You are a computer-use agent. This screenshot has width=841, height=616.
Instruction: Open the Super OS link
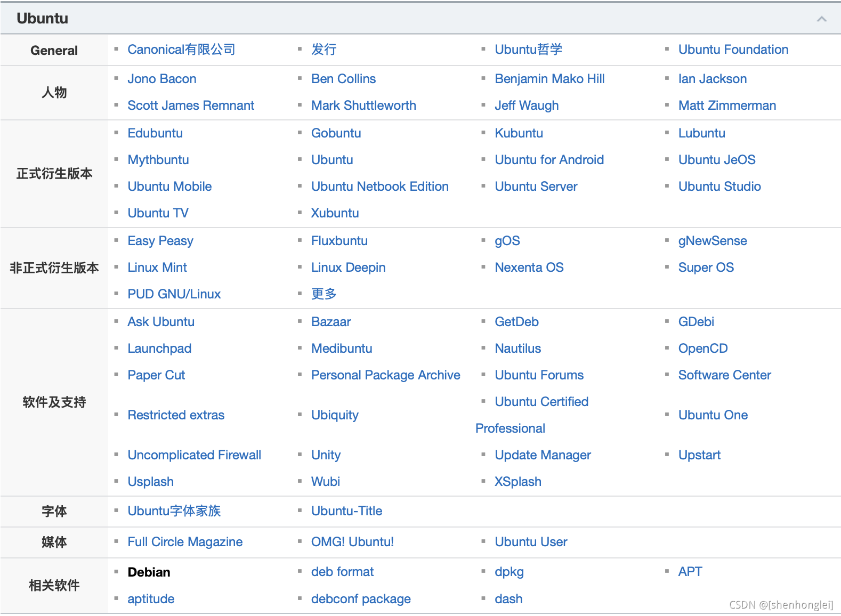point(706,268)
